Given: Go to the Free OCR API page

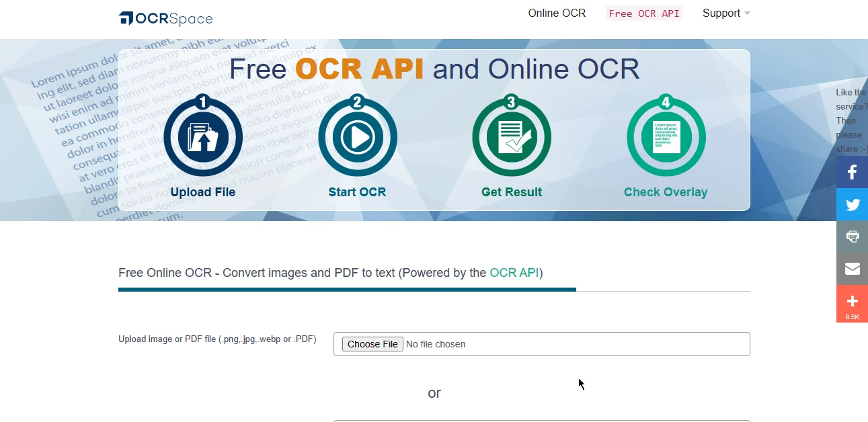Looking at the screenshot, I should click(x=643, y=13).
